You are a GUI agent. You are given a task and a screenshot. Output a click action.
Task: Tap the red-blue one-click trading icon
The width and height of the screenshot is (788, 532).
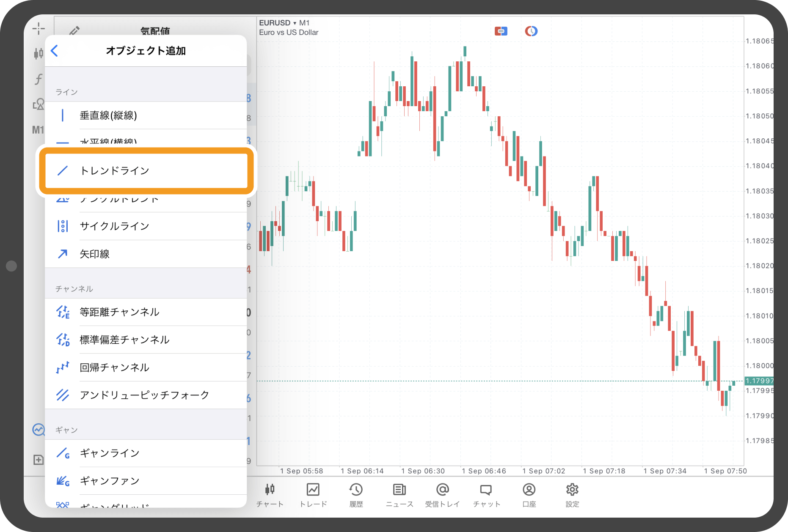[501, 31]
